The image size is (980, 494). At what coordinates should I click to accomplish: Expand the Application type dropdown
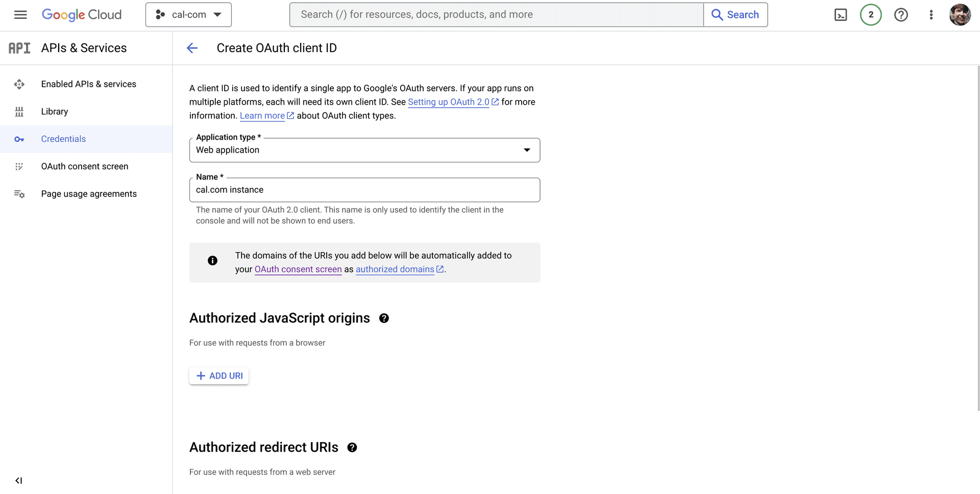click(x=364, y=150)
